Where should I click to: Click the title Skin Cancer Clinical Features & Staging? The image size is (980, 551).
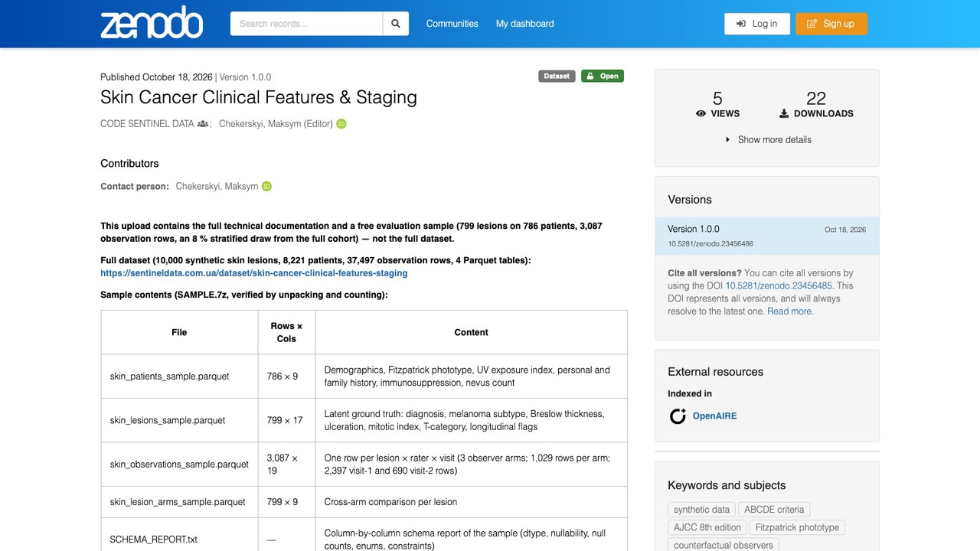tap(259, 97)
